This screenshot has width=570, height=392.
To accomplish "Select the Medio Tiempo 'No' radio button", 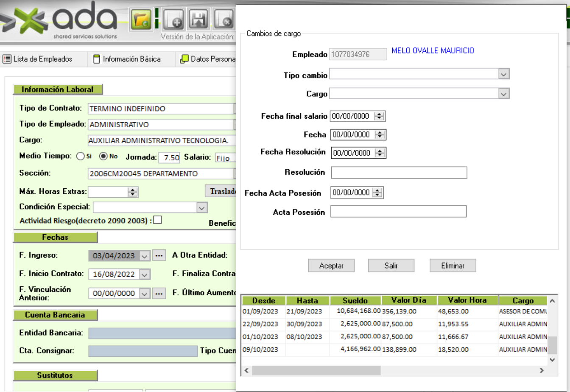I will point(103,156).
